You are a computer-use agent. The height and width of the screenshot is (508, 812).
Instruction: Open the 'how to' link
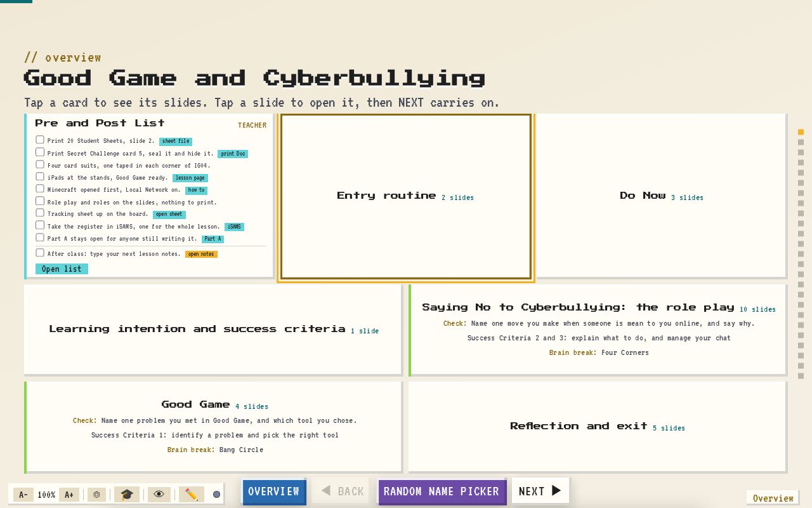click(197, 190)
